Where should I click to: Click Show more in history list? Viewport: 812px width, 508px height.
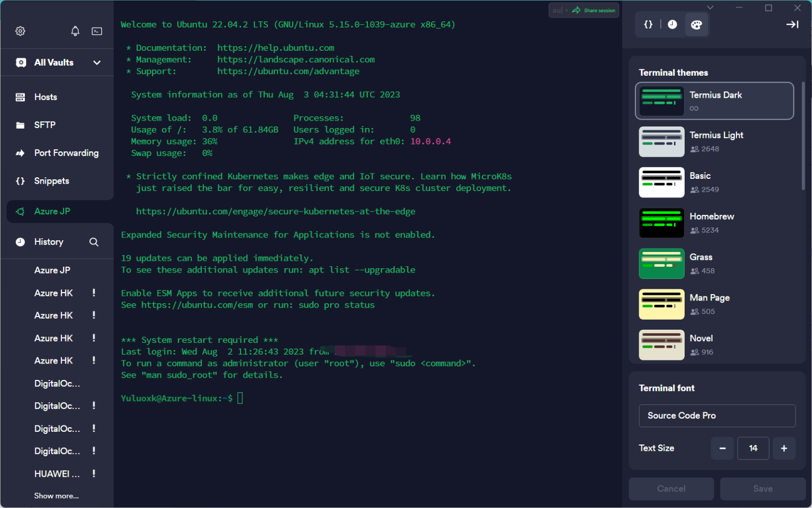pos(57,496)
